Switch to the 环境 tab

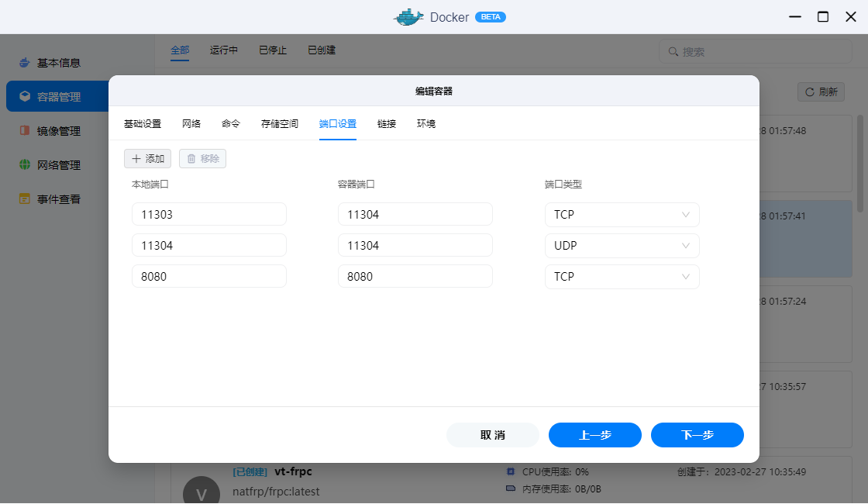425,123
